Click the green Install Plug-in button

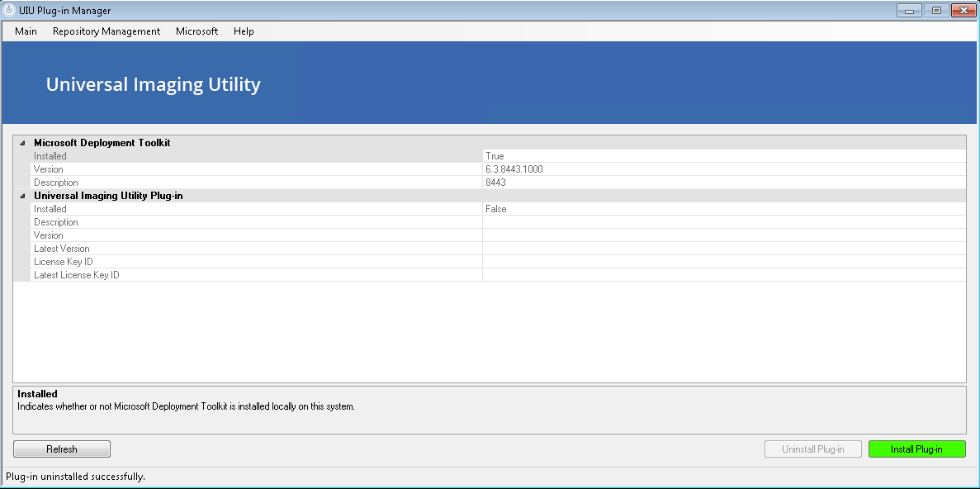click(x=917, y=449)
